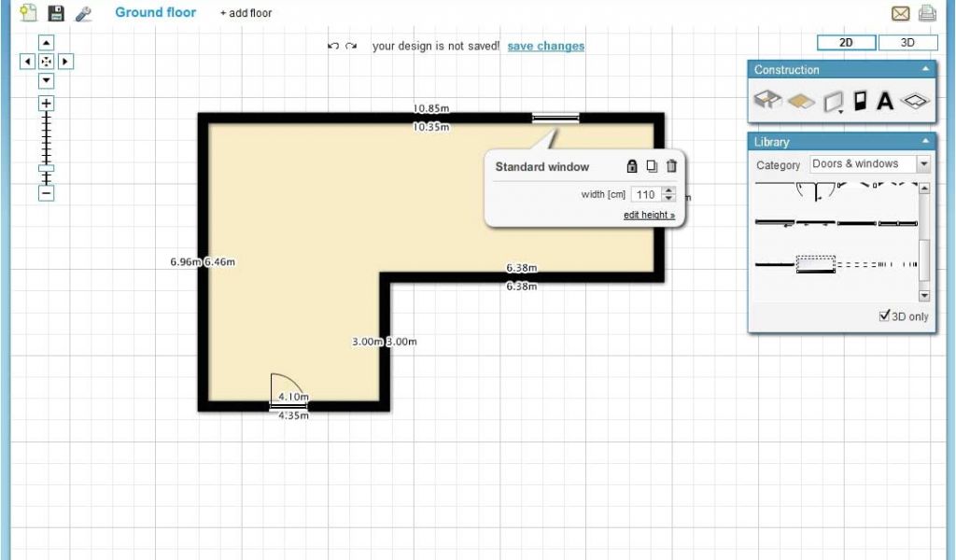The height and width of the screenshot is (560, 956).
Task: Click the zoom slider handle
Action: (47, 169)
